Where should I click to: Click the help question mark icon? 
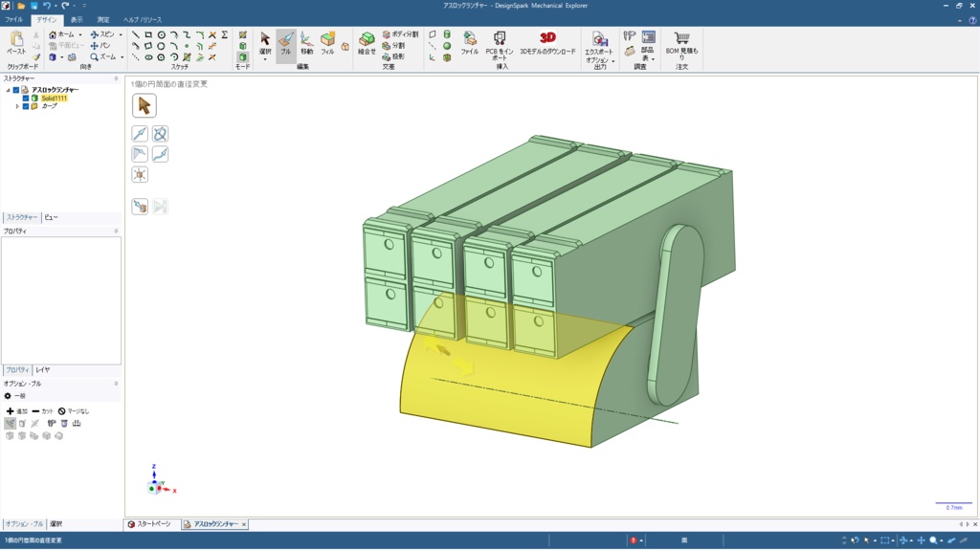tap(972, 20)
